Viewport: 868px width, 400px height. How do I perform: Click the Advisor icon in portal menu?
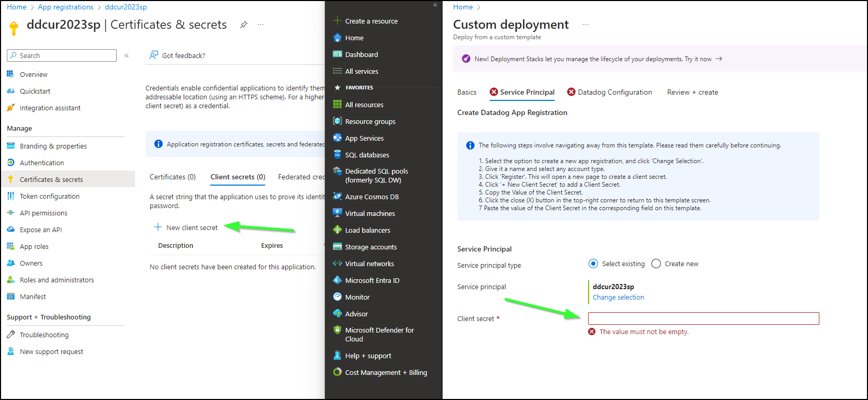337,314
